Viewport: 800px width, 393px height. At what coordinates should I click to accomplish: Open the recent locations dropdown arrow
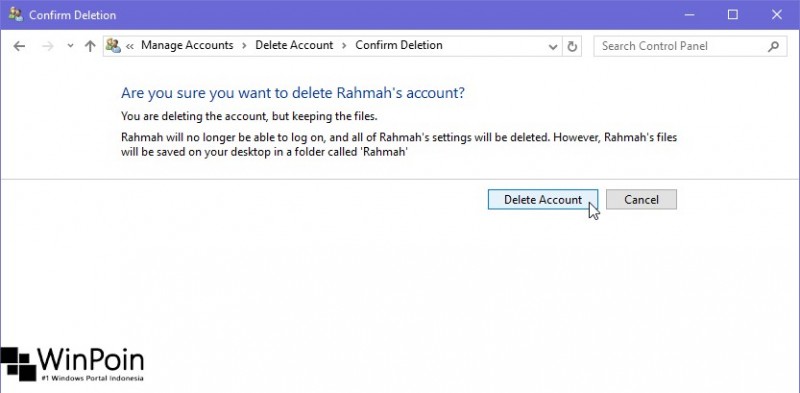pos(70,46)
